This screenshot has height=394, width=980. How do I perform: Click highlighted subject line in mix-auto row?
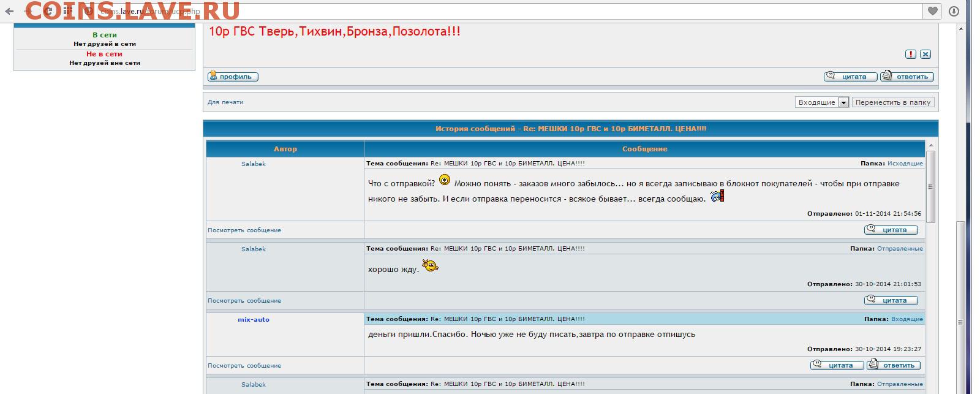(644, 319)
